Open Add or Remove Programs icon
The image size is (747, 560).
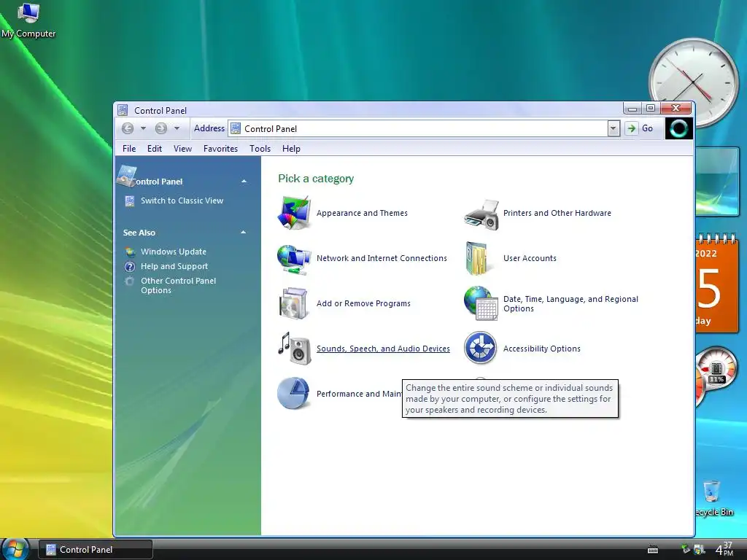pos(293,303)
